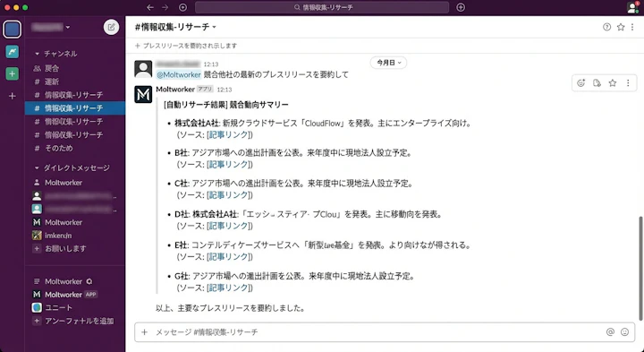Screen dimensions: 644x352
Task: Insert a mention with the @ icon
Action: pos(610,332)
